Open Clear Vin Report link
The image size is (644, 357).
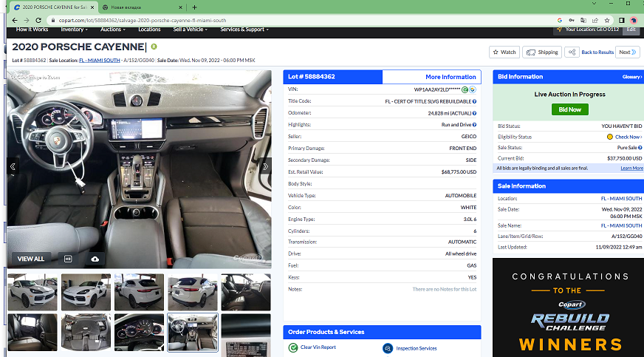318,347
